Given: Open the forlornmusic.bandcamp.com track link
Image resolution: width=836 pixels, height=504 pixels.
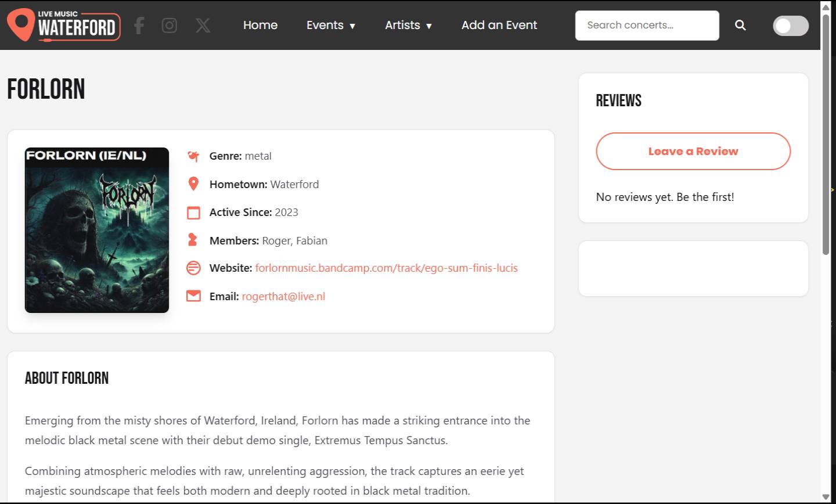Looking at the screenshot, I should tap(386, 268).
